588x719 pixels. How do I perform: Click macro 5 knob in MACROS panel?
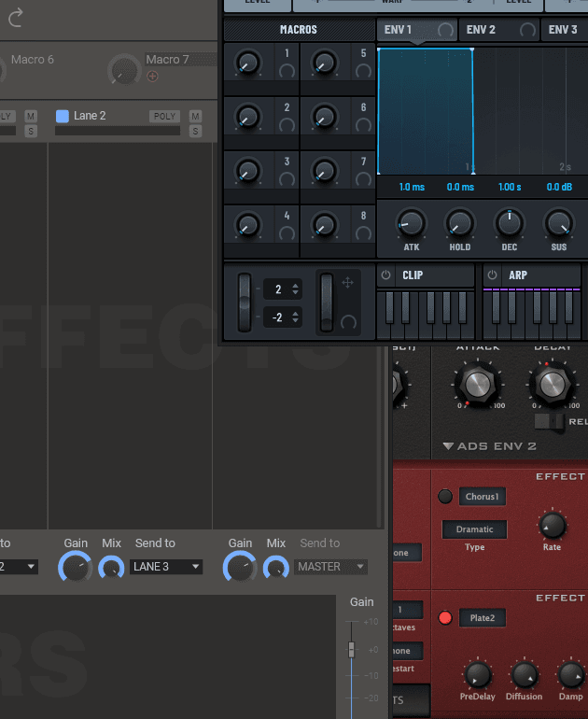325,63
